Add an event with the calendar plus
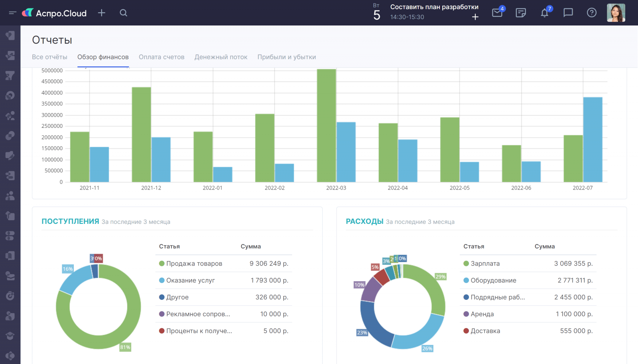This screenshot has width=638, height=364. coord(475,17)
